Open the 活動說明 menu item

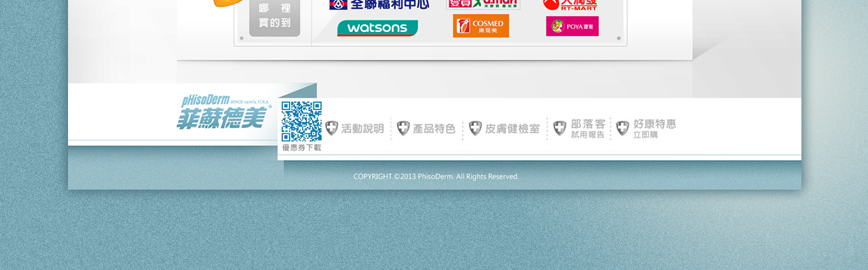click(362, 129)
